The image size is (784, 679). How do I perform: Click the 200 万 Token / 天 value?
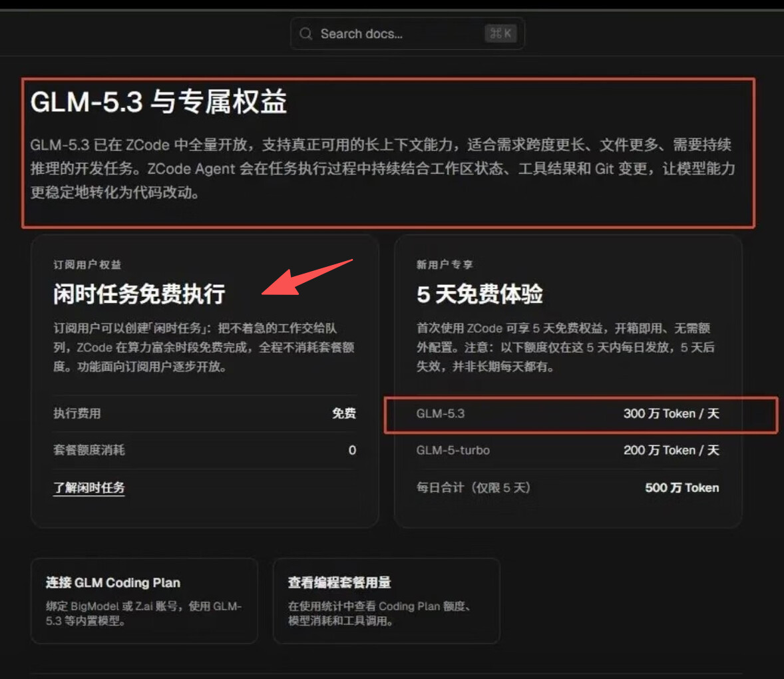pos(671,450)
